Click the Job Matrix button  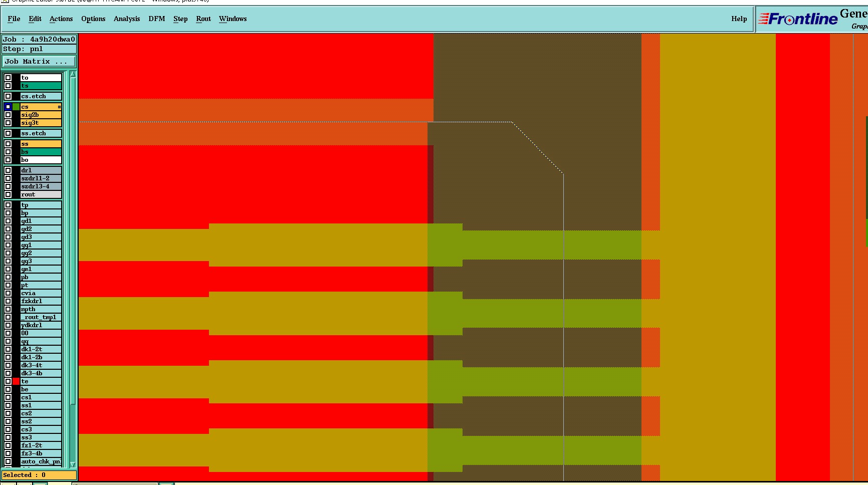coord(39,62)
